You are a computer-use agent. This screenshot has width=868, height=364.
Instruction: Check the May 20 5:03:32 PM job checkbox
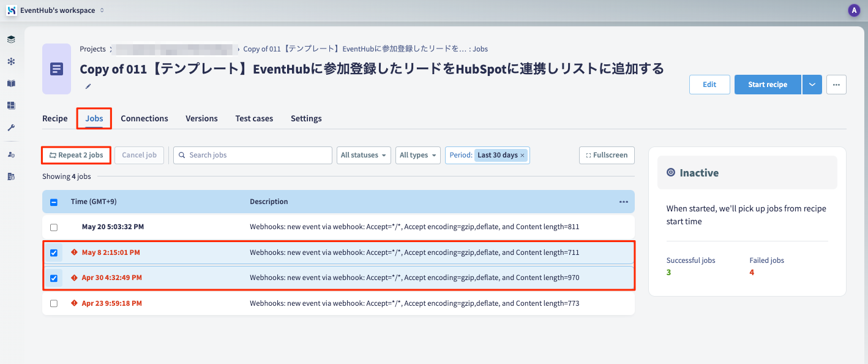(54, 227)
